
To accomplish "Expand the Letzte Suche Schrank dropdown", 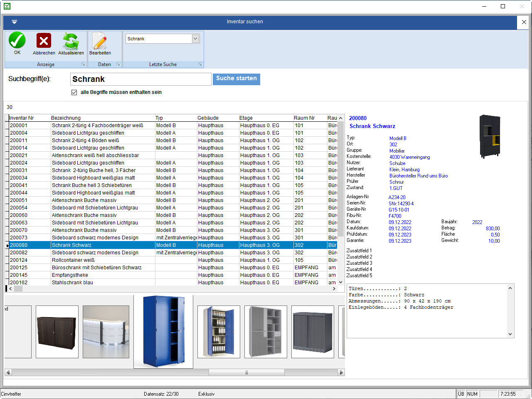I will 196,39.
